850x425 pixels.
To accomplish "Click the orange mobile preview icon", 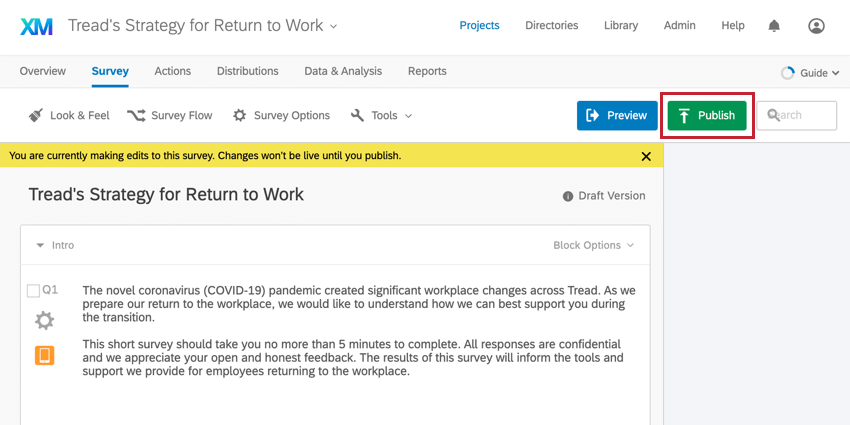I will (x=44, y=356).
